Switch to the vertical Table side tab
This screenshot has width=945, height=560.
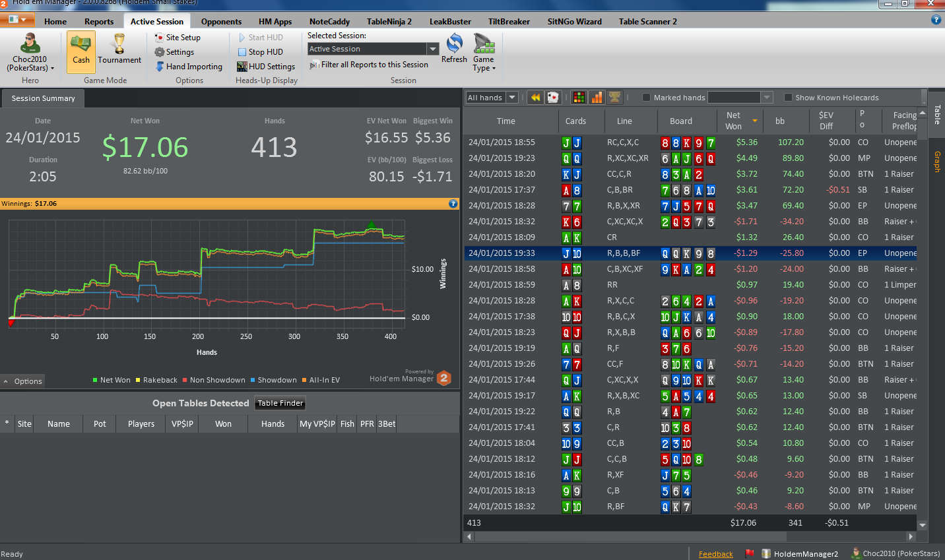(937, 114)
